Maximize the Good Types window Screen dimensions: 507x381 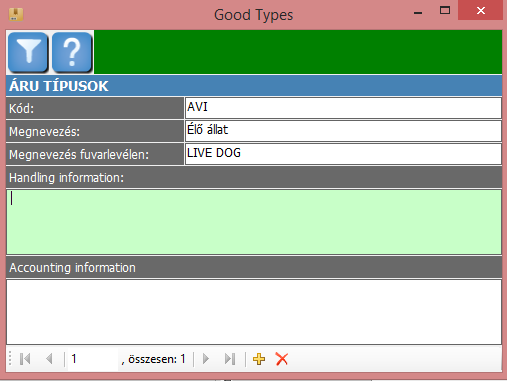pos(445,11)
